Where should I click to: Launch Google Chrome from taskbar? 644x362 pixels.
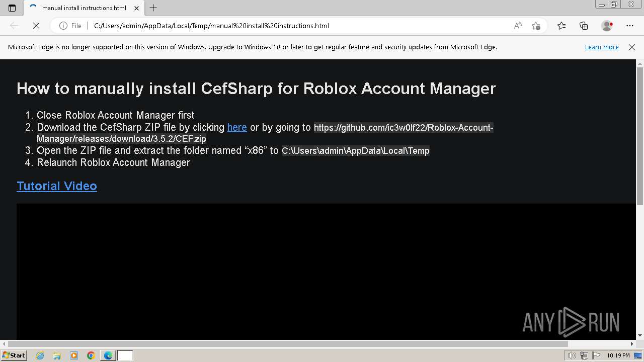(x=91, y=355)
